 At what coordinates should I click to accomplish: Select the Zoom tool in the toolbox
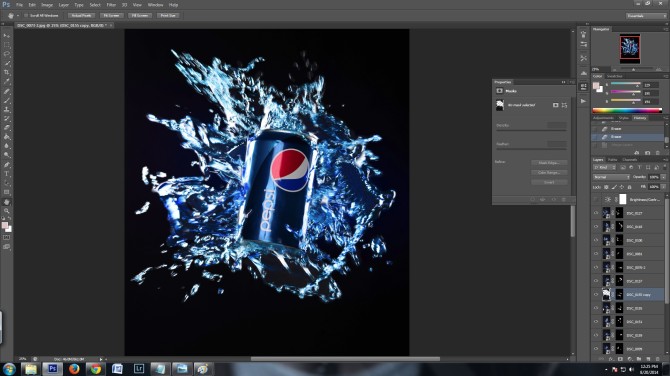click(x=6, y=211)
